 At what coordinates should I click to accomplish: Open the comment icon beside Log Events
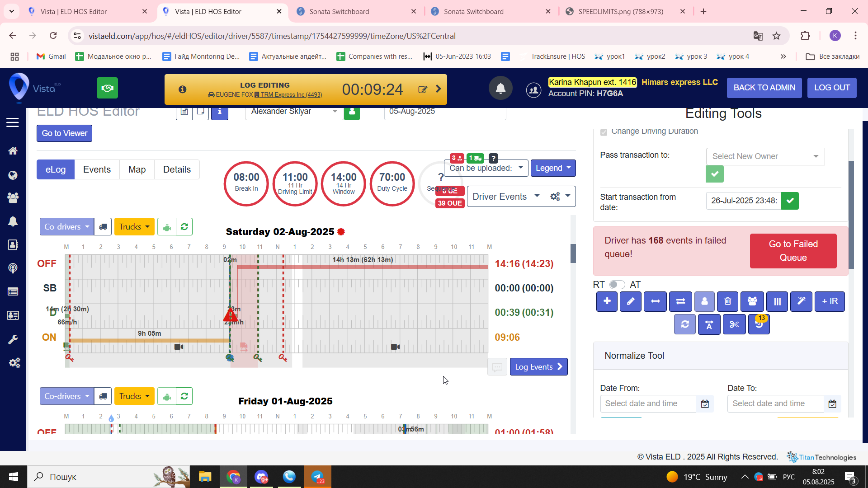click(497, 367)
